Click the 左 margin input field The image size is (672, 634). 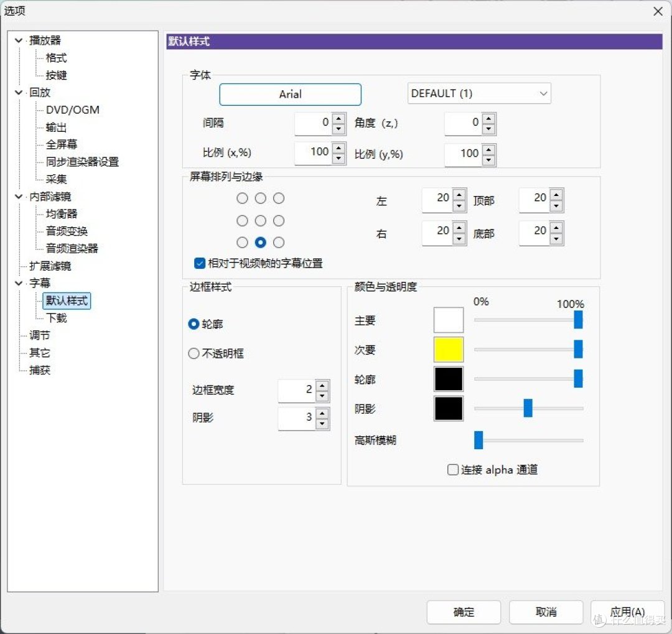(x=437, y=200)
